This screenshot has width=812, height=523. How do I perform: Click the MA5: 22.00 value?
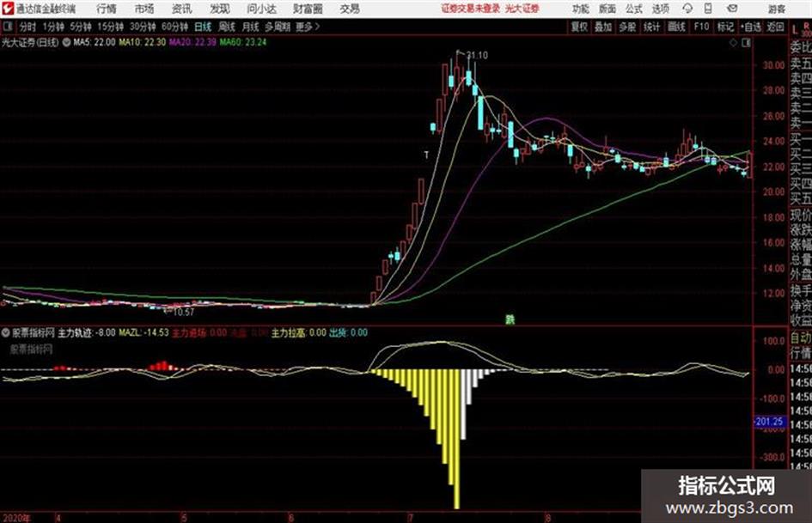coord(95,42)
